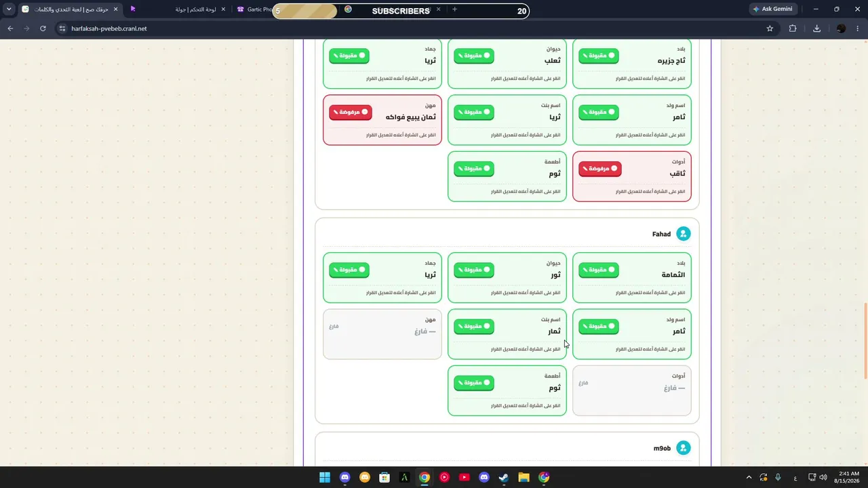
Task: Close the لوحة التحكم tab
Action: pos(223,9)
